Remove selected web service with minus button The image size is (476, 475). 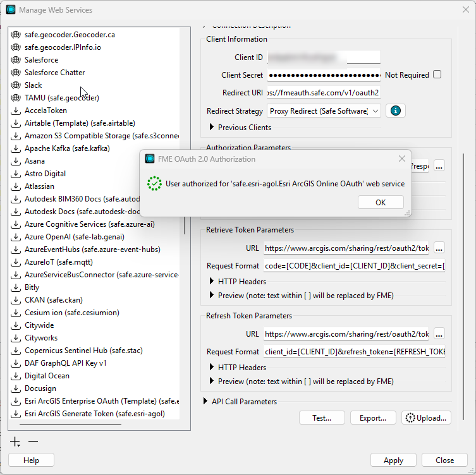pyautogui.click(x=33, y=442)
